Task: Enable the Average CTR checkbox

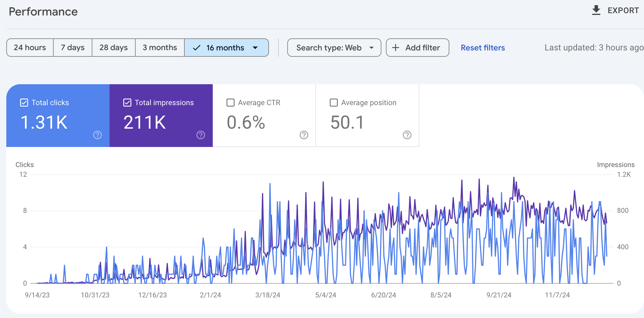Action: click(x=231, y=103)
